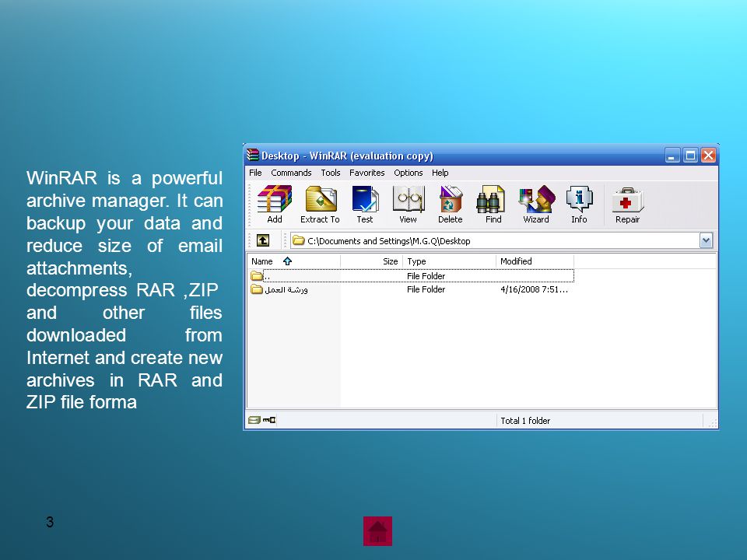The height and width of the screenshot is (560, 747).
Task: Open the Favorites menu
Action: 366,173
